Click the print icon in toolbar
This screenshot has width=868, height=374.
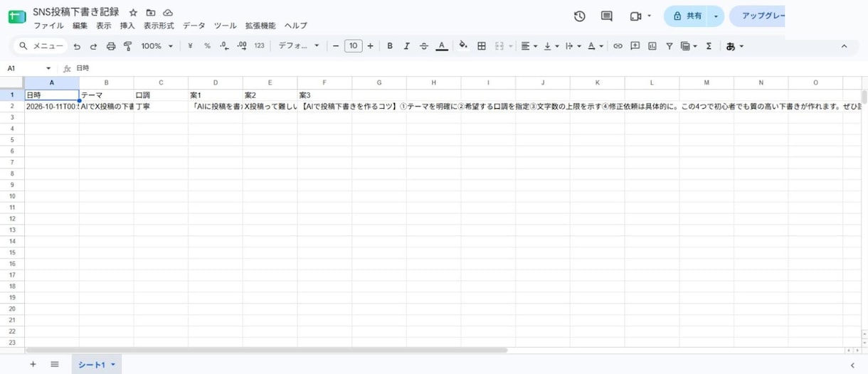tap(111, 46)
